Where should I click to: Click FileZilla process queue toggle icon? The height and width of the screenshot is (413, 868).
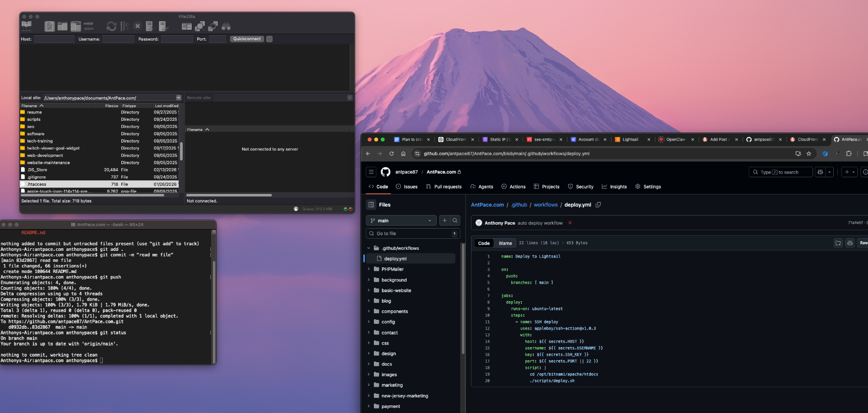pos(124,26)
